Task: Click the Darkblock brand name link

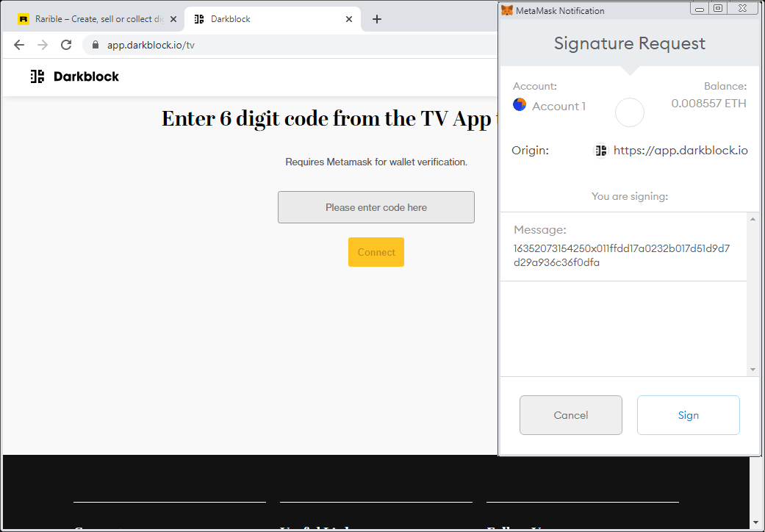Action: pyautogui.click(x=87, y=76)
